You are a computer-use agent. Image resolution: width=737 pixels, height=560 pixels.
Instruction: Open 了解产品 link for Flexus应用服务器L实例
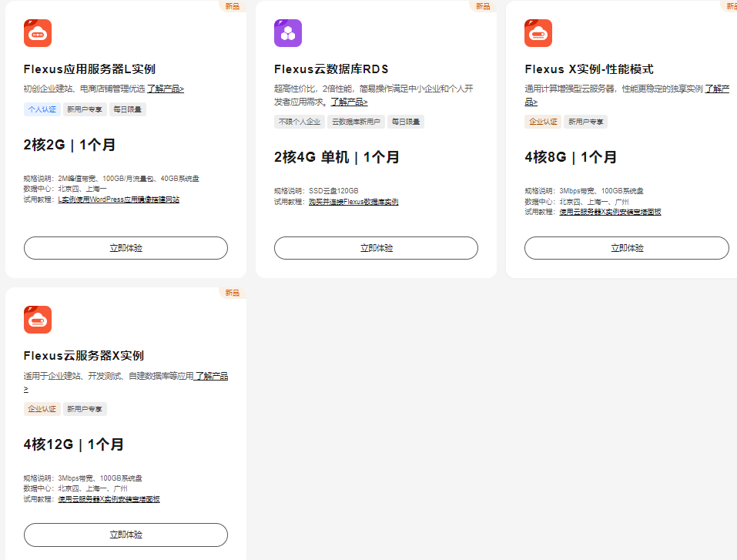(x=166, y=89)
